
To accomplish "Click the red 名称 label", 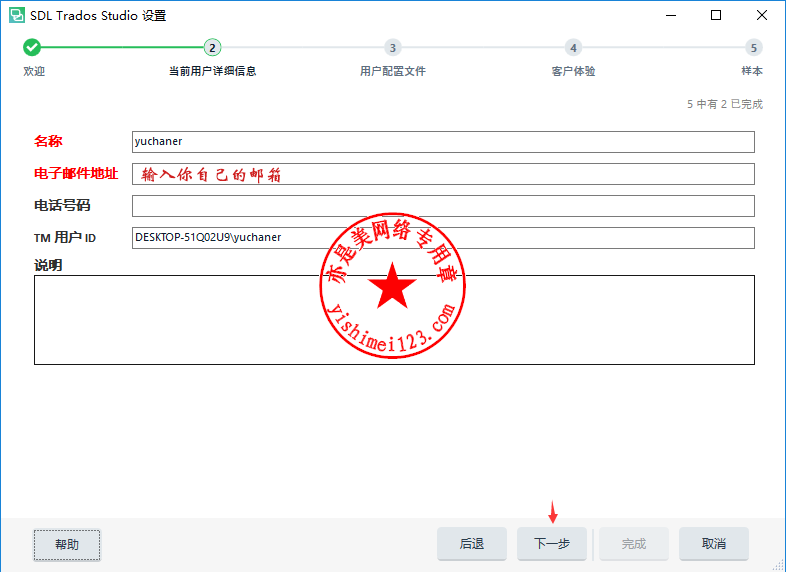I will pyautogui.click(x=48, y=141).
